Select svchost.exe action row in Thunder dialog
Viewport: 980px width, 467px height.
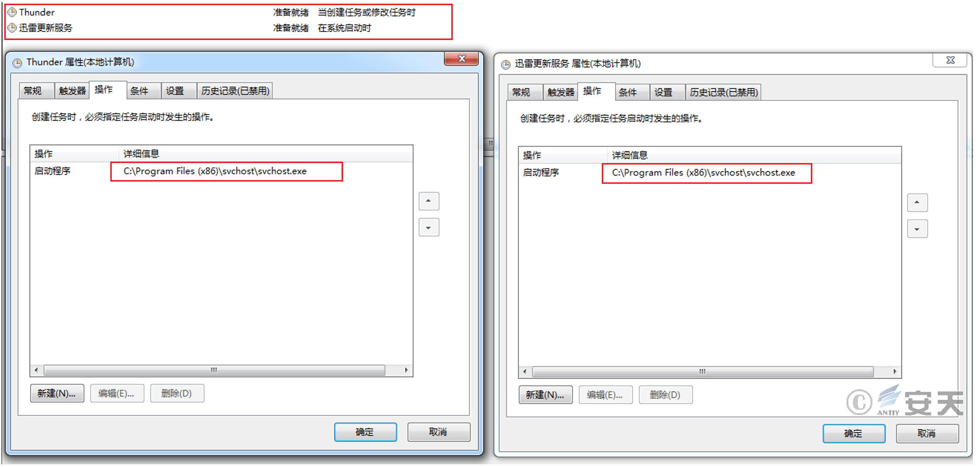point(221,171)
